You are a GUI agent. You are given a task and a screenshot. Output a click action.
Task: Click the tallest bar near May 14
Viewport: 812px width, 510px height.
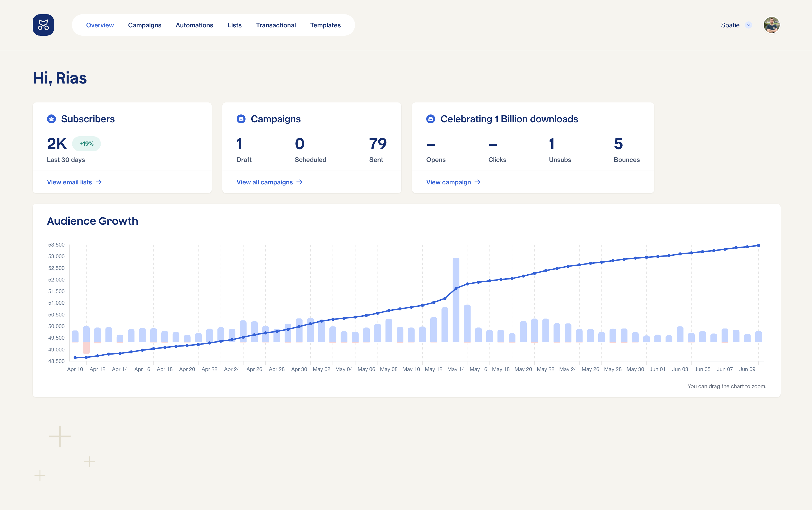[x=456, y=300]
